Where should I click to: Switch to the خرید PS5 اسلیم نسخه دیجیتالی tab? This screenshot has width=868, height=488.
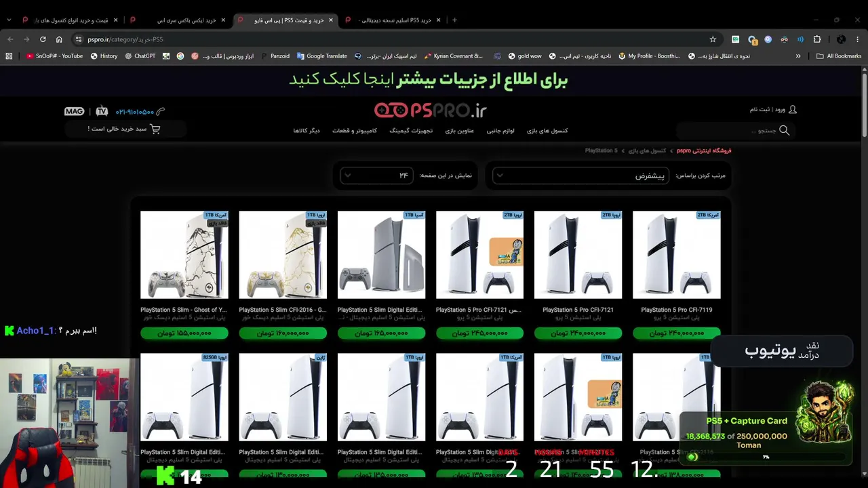click(x=395, y=20)
